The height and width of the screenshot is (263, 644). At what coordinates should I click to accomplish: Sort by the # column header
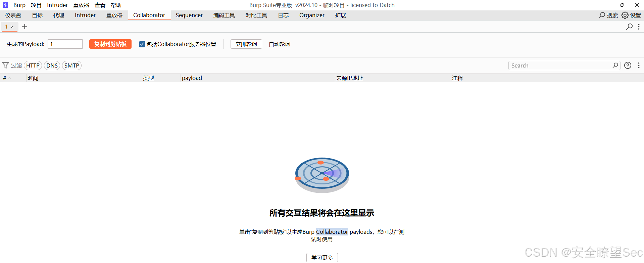[x=13, y=78]
